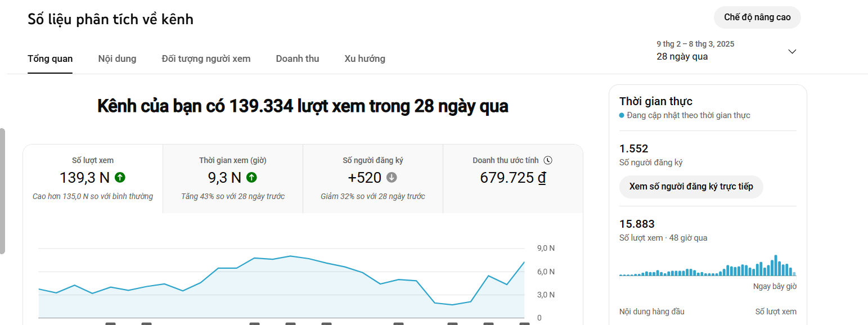Open the Nội dung tab
This screenshot has height=325, width=868.
point(117,58)
